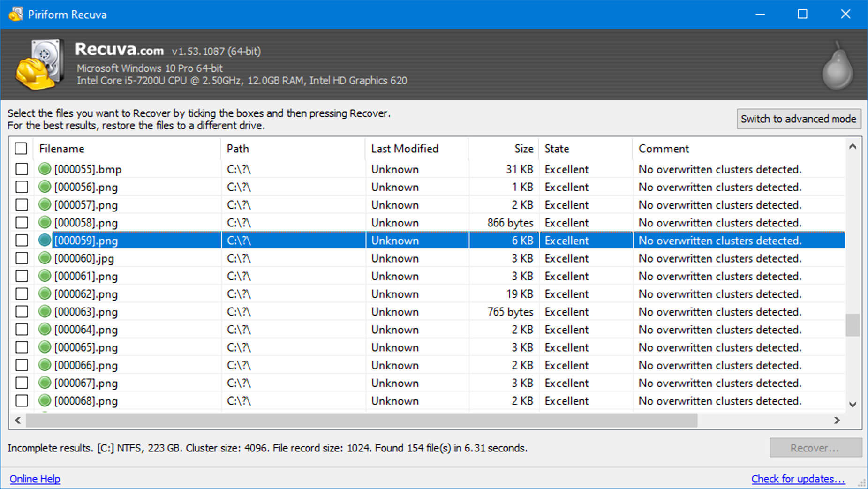This screenshot has height=489, width=868.
Task: Click green status dot of [000060].jpg
Action: (x=45, y=258)
